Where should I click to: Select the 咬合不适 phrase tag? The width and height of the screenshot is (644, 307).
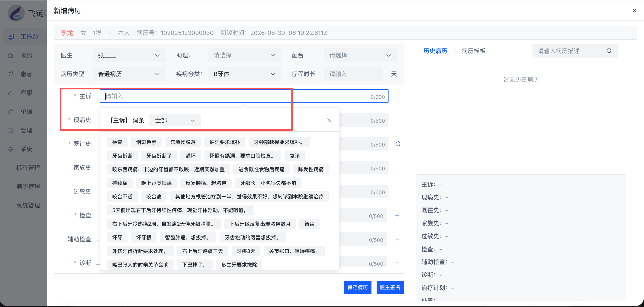[122, 197]
